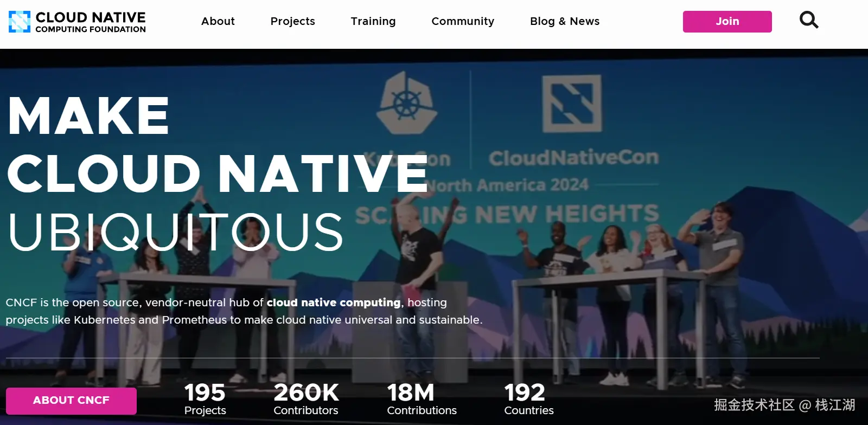868x425 pixels.
Task: Click the UBIQUITOUS headline word
Action: (175, 232)
